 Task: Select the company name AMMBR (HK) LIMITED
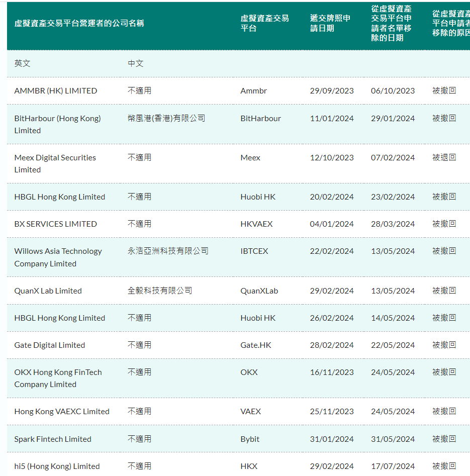(x=55, y=91)
